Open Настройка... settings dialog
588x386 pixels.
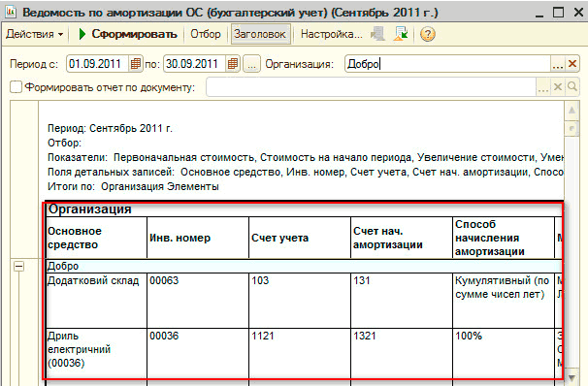coord(332,34)
